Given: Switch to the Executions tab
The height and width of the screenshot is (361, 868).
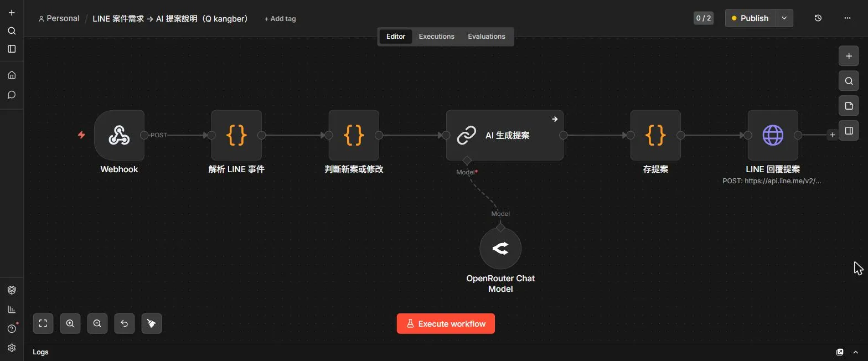Looking at the screenshot, I should (437, 37).
